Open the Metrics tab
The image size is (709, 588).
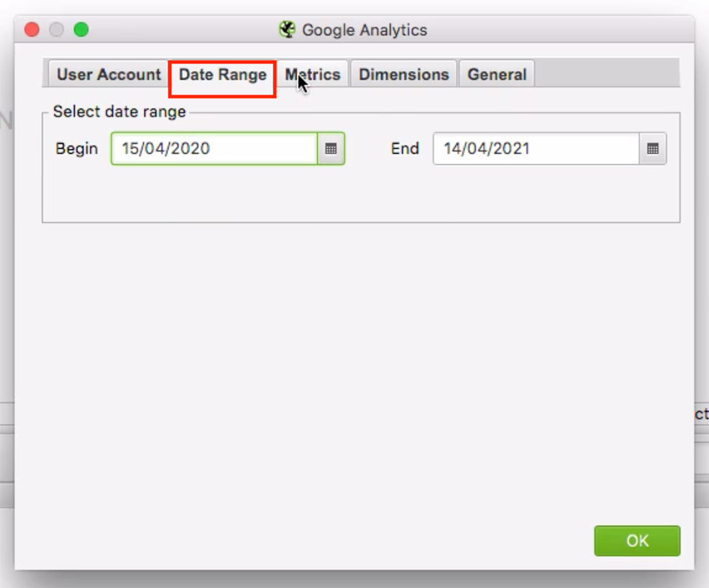[313, 74]
